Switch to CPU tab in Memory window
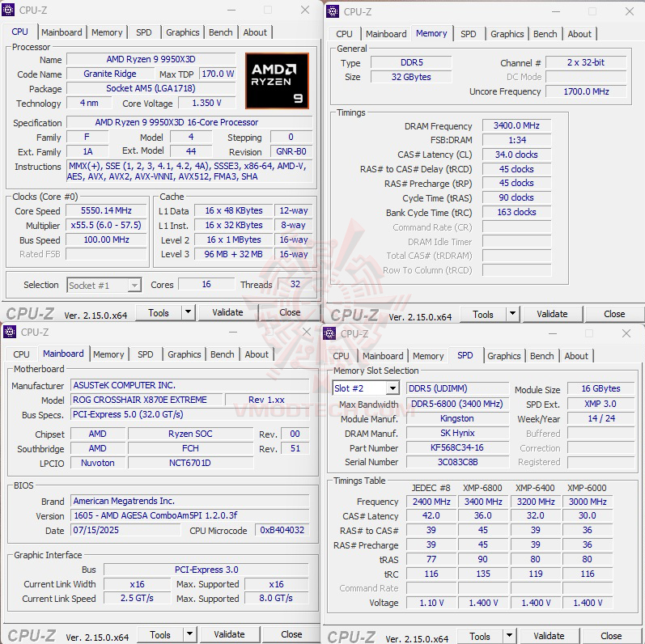Screen dimensions: 645x644 [344, 34]
